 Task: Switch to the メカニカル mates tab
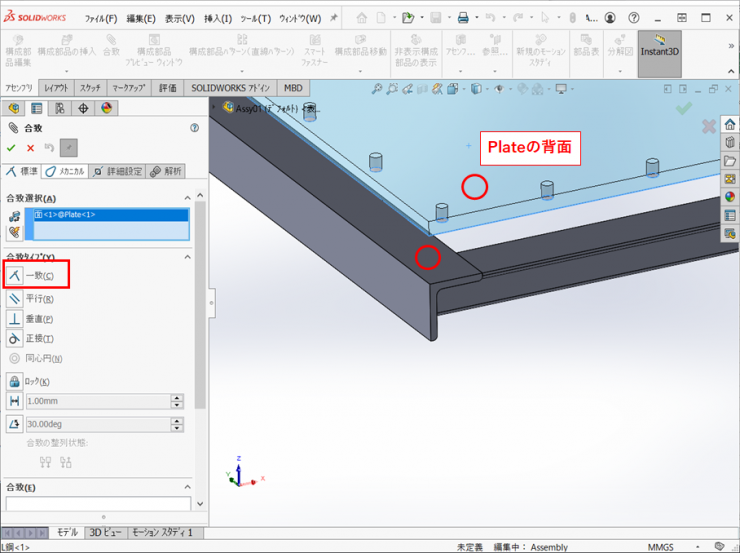click(66, 171)
